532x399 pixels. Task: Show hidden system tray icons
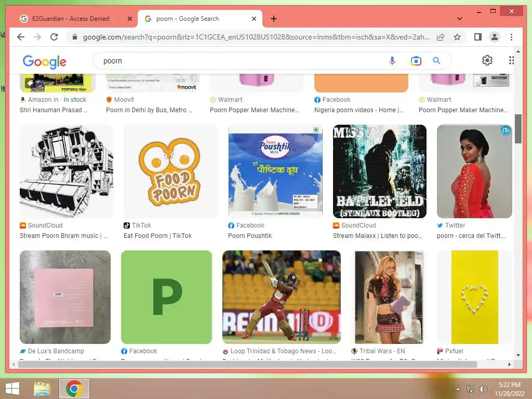(x=458, y=389)
